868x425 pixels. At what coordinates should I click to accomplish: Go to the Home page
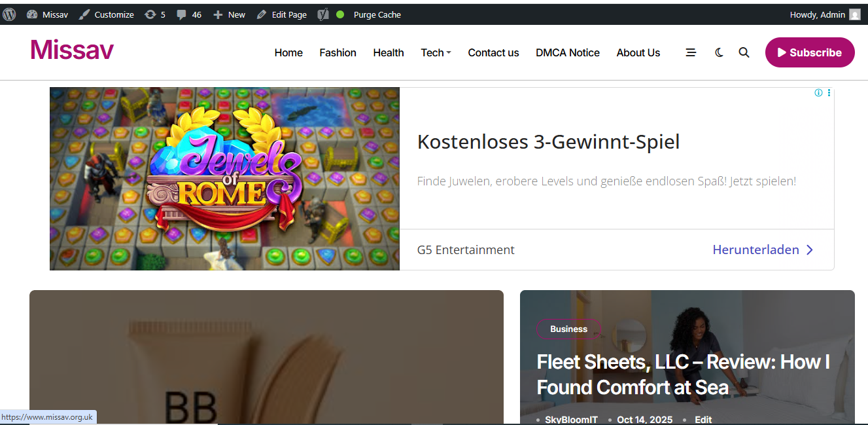coord(288,52)
